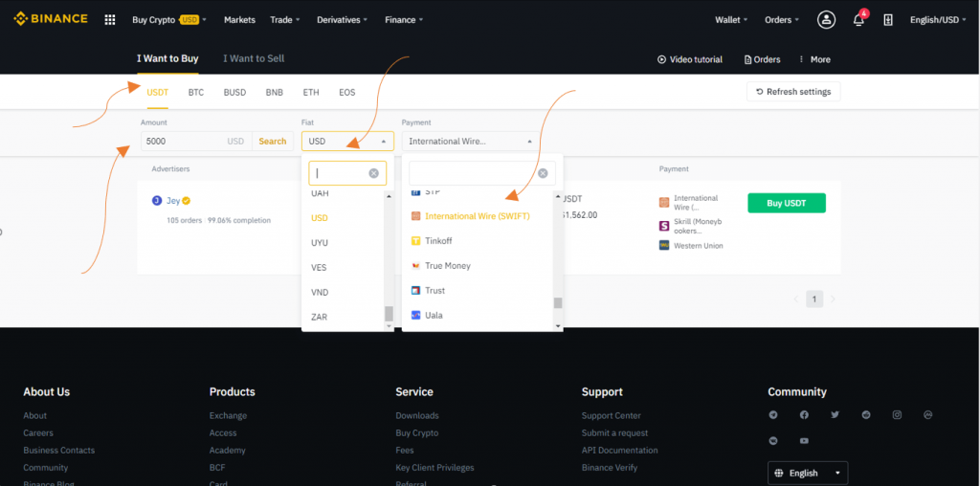The image size is (980, 486).
Task: Open the API Documentation footer link
Action: (x=619, y=450)
